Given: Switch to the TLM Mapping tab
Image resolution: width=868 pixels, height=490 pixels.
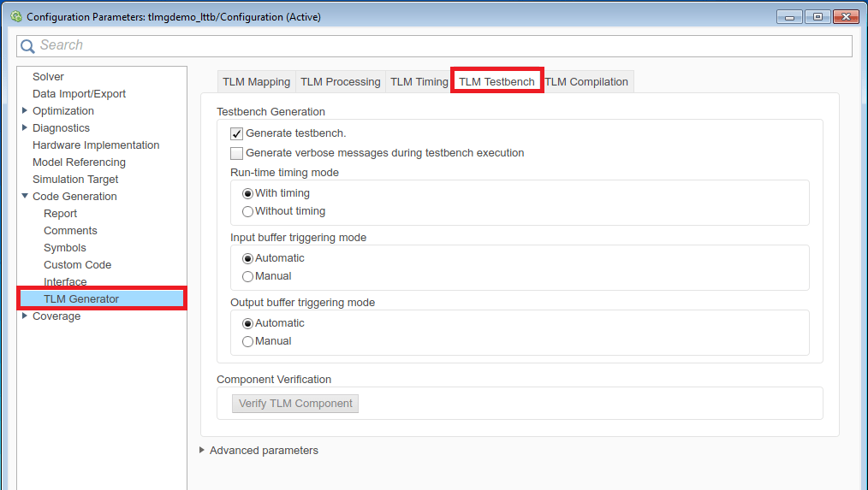Looking at the screenshot, I should (256, 82).
